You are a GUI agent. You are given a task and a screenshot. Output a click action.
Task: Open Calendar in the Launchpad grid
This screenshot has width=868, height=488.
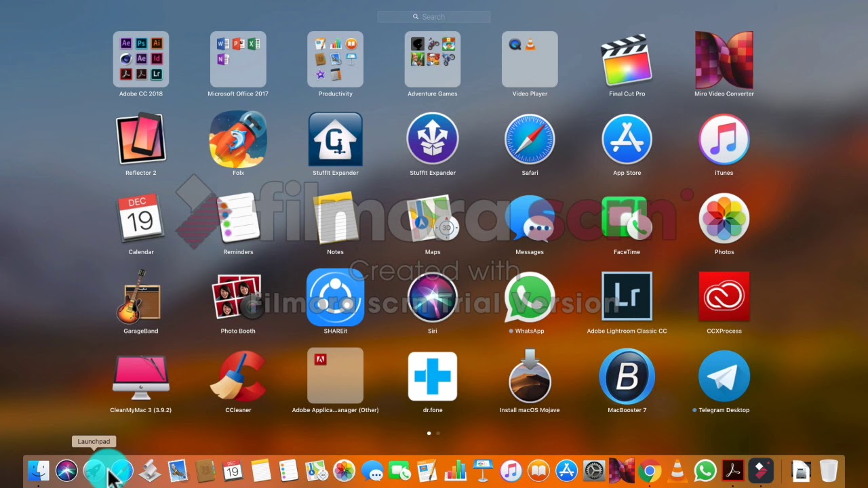141,218
